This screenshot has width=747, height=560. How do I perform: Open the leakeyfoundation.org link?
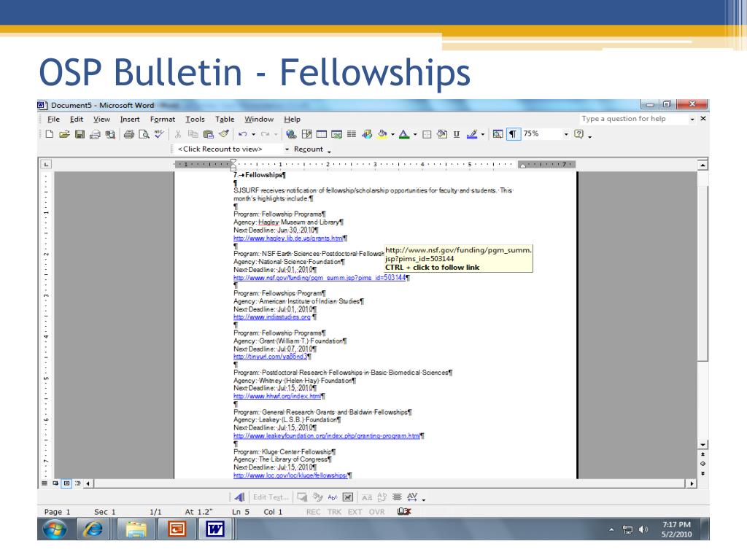pos(327,436)
